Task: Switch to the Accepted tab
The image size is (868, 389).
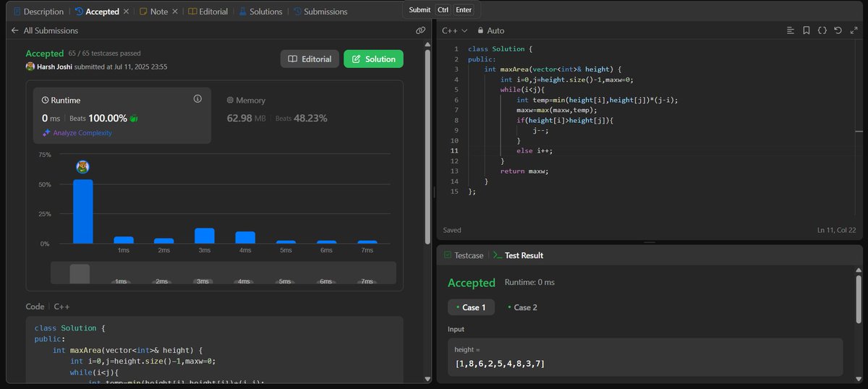Action: [x=96, y=12]
